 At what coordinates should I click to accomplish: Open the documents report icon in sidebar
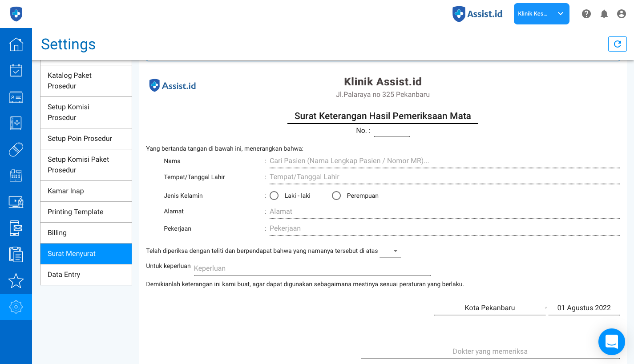pos(16,254)
